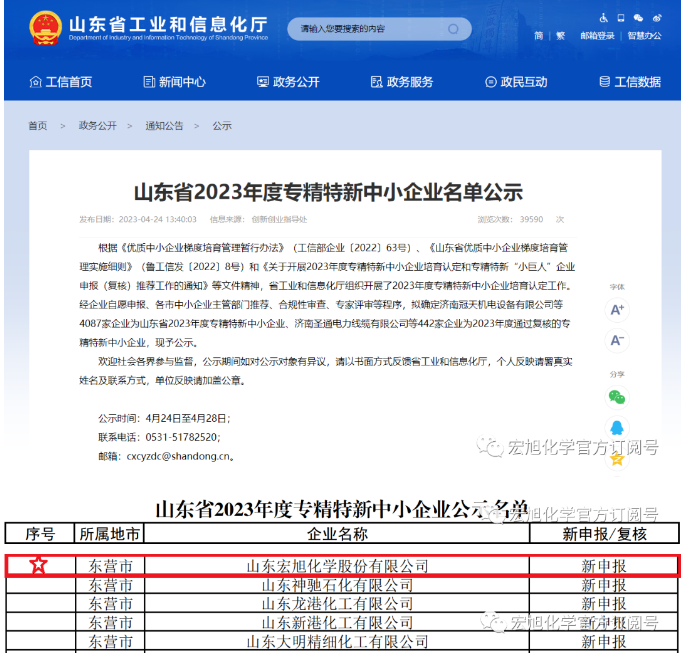Image resolution: width=682 pixels, height=658 pixels.
Task: Decrease font size with A- icon
Action: point(617,341)
